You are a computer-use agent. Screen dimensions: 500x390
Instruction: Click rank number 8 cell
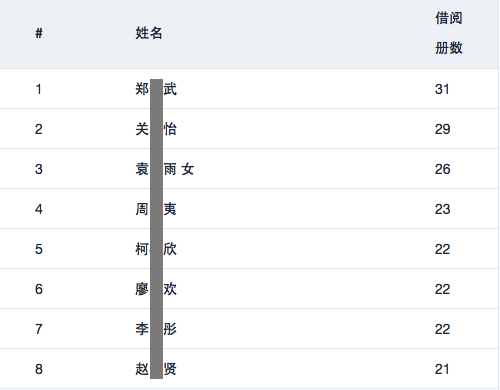tap(39, 369)
